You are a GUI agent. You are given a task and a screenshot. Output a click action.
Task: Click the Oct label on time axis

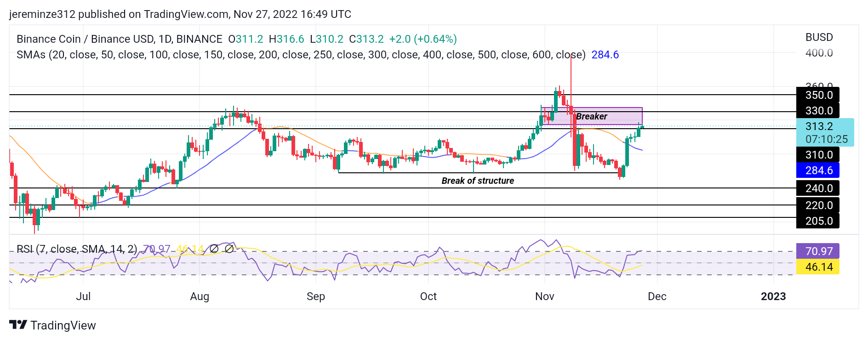pyautogui.click(x=428, y=296)
